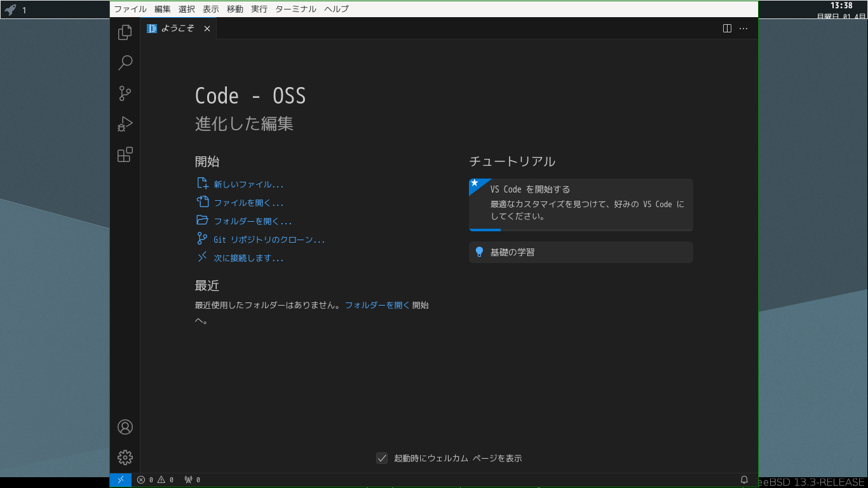The height and width of the screenshot is (488, 868).
Task: Open 基礎の学習 tutorial card
Action: click(581, 252)
